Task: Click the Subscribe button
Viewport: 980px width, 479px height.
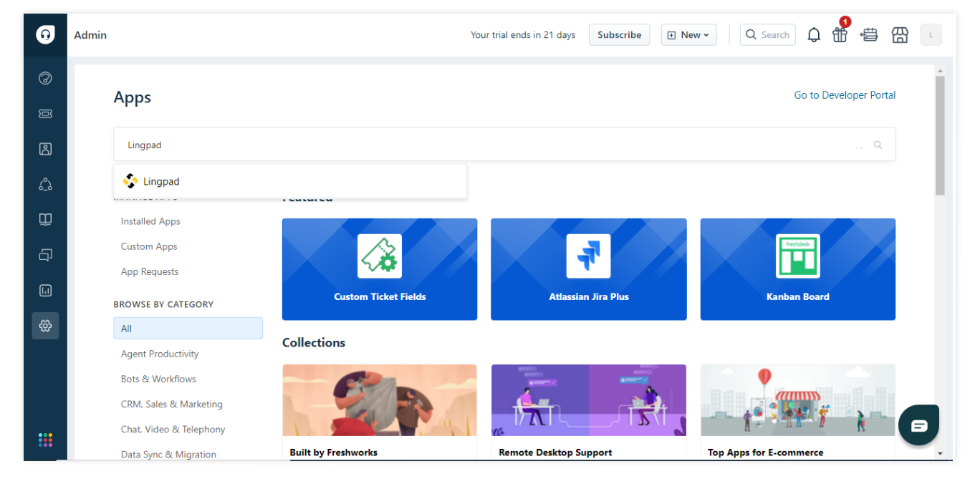Action: click(x=620, y=34)
